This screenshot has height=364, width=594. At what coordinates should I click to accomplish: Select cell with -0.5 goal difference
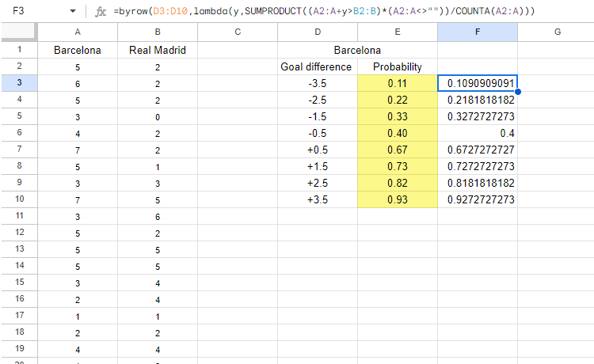[318, 133]
